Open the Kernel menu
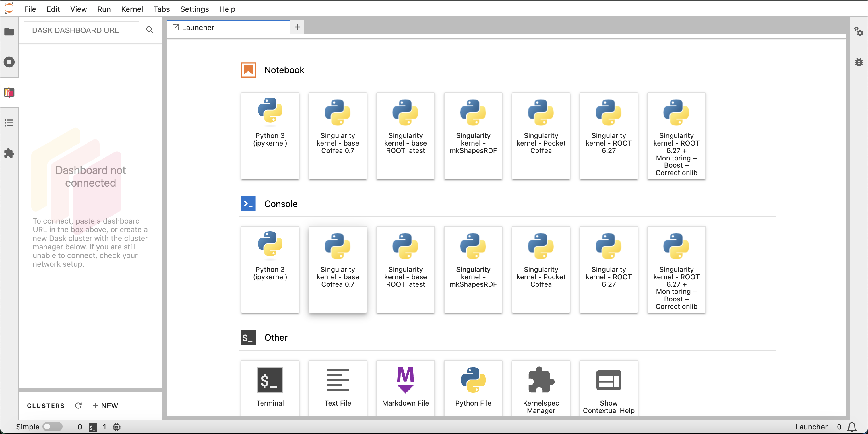Viewport: 868px width, 434px height. [132, 9]
